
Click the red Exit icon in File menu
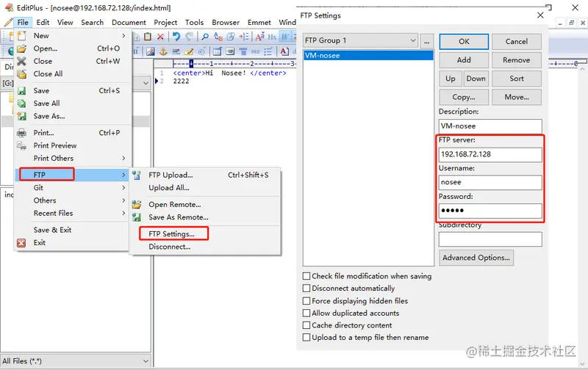21,243
